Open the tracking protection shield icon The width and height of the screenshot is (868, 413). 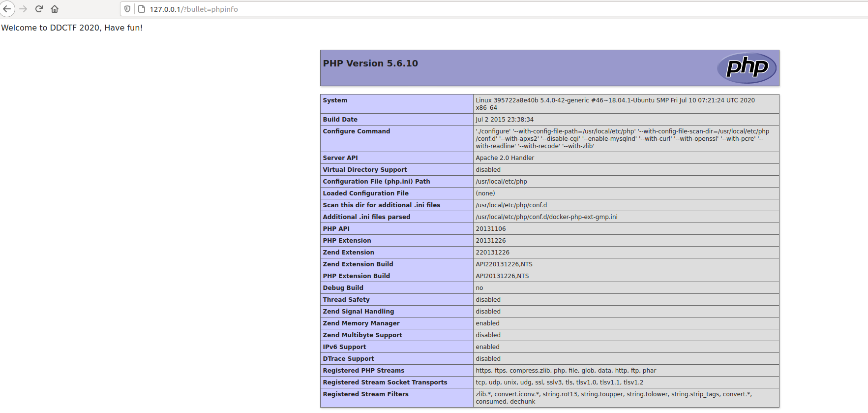pyautogui.click(x=127, y=9)
